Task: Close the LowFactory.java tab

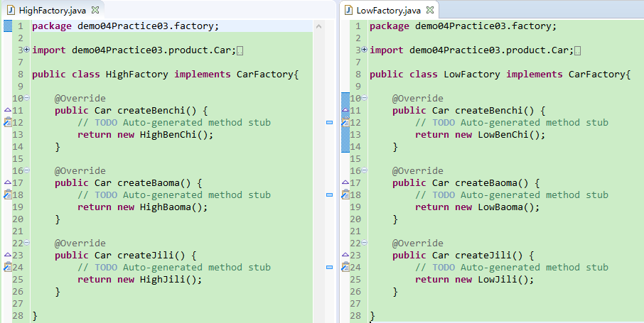Action: pyautogui.click(x=429, y=9)
